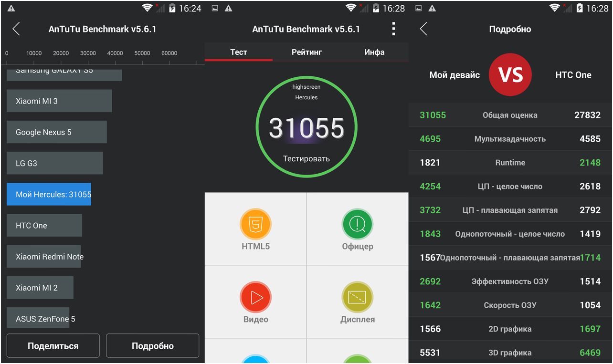Image resolution: width=613 pixels, height=364 pixels.
Task: Tap the Общая оценка comparison row
Action: [510, 115]
